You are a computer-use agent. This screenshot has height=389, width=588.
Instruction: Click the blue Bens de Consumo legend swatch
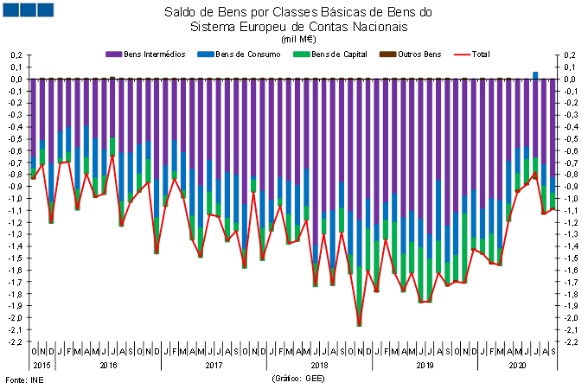206,54
